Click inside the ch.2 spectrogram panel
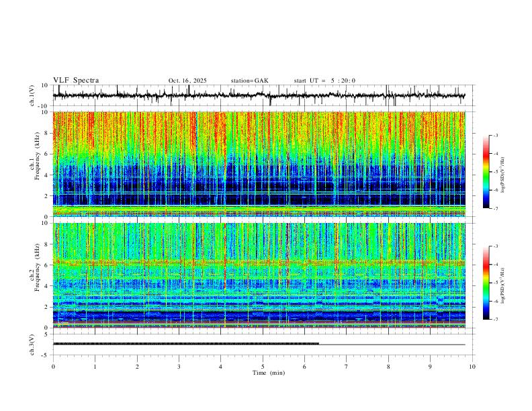 259,275
